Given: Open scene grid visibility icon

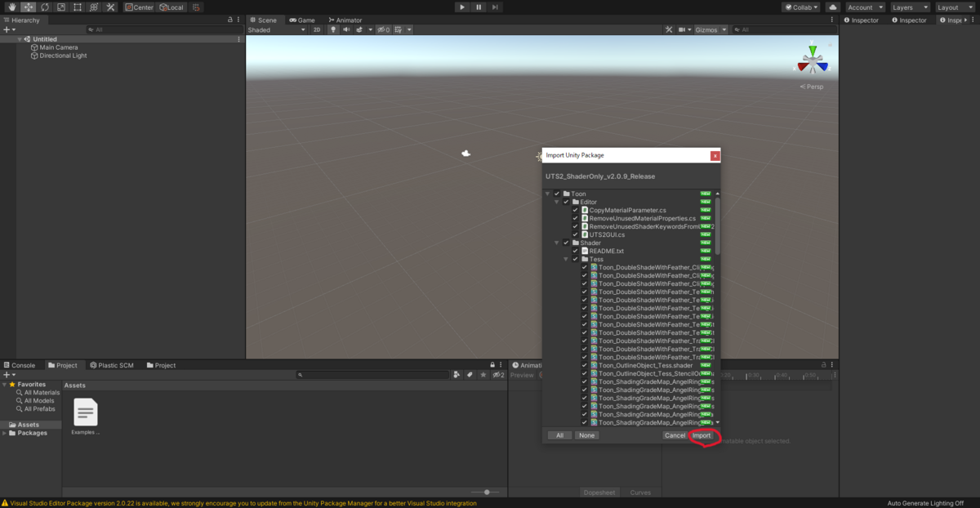Looking at the screenshot, I should pos(400,29).
